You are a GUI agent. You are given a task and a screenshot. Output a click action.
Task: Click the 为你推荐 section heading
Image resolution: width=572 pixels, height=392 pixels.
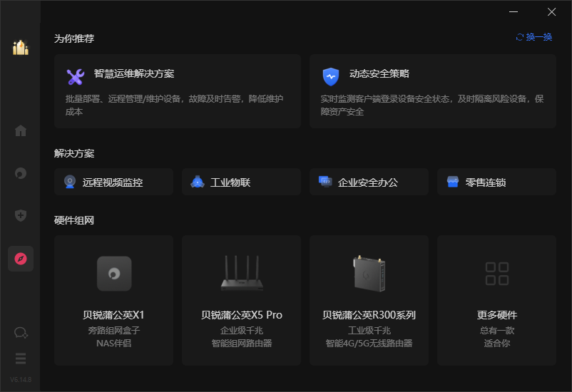pos(74,38)
